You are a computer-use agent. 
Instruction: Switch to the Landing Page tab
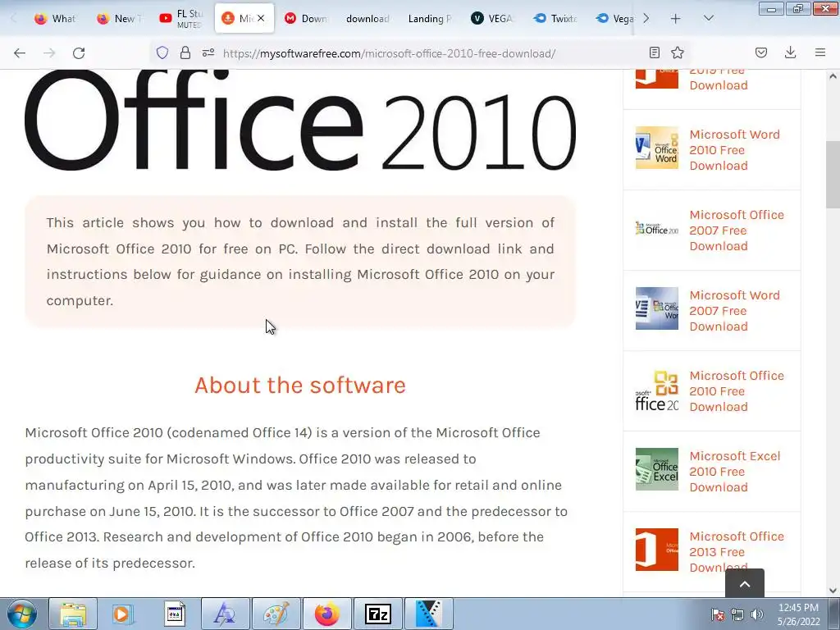tap(431, 18)
